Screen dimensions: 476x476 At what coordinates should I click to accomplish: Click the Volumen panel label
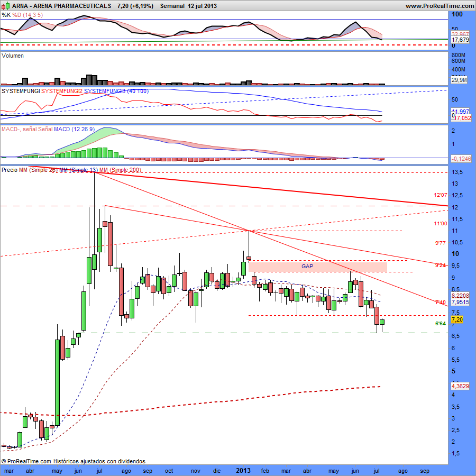tap(13, 56)
